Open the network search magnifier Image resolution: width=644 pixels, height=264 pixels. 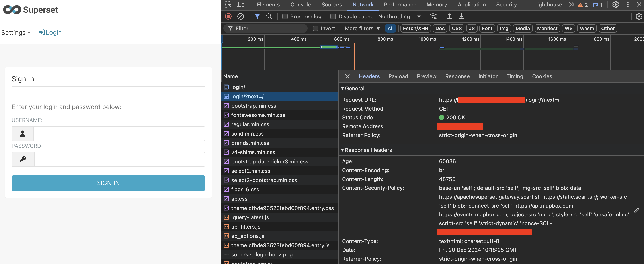[x=269, y=16]
